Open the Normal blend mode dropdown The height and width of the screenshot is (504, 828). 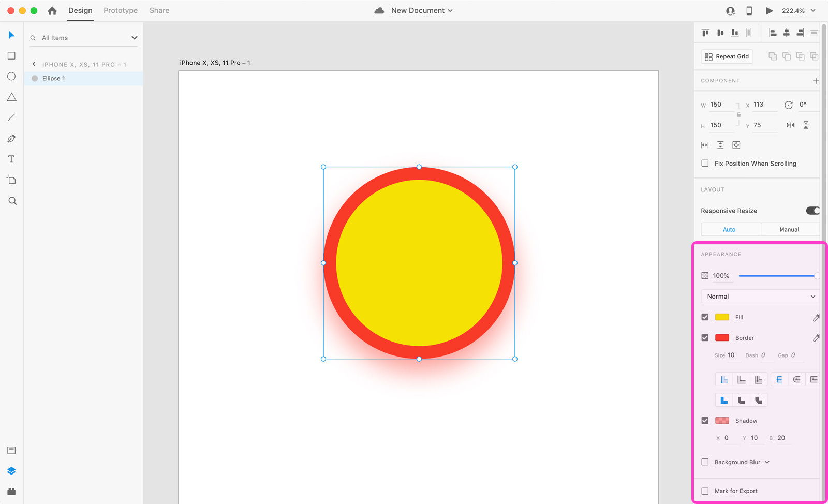click(x=760, y=297)
